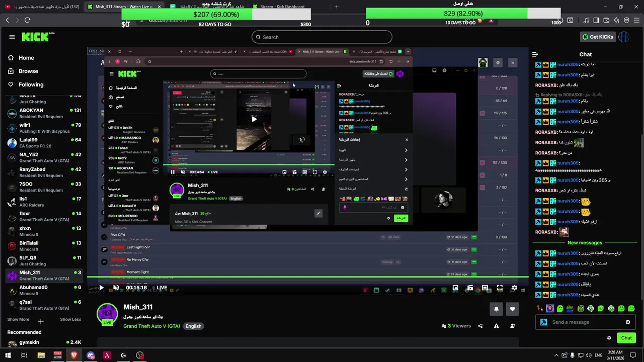Open the user profile avatar menu
The image size is (644, 362).
click(624, 37)
